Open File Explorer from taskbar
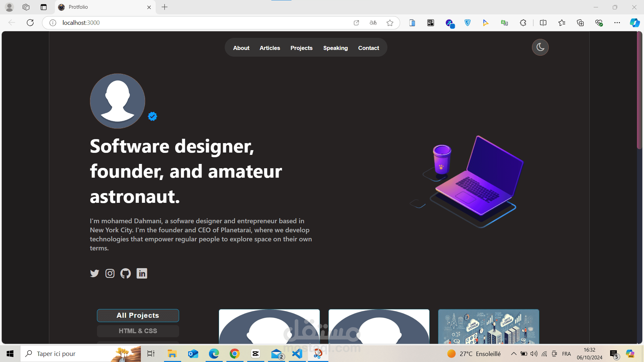Screen dimensions: 644x362 (172, 354)
